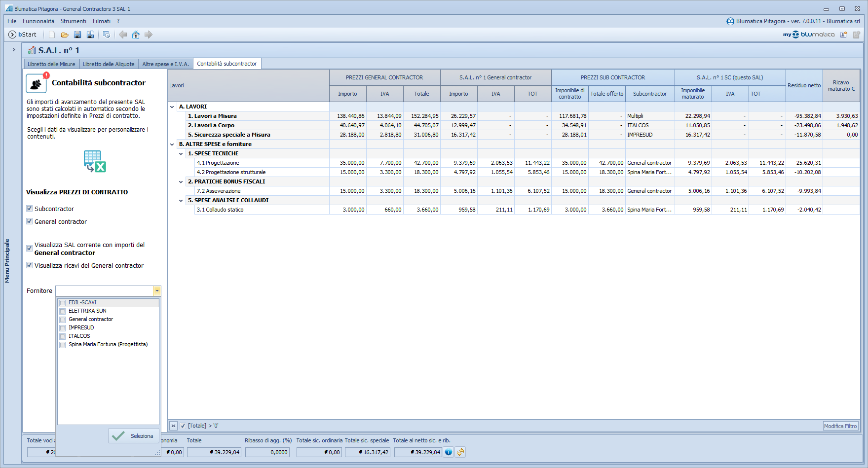Image resolution: width=868 pixels, height=468 pixels.
Task: Click the S.A.L. chart icon in header
Action: coord(32,50)
